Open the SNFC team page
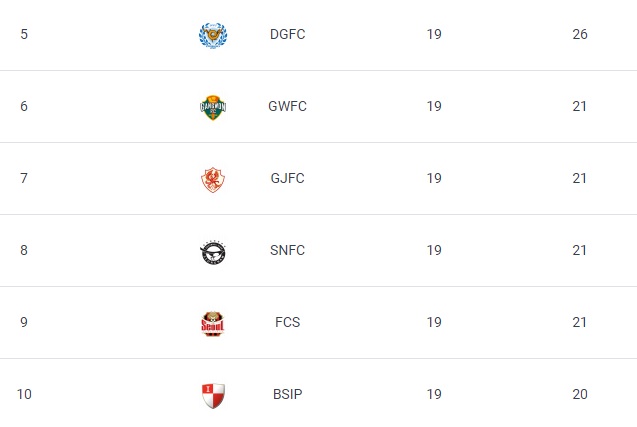The width and height of the screenshot is (637, 427). point(288,250)
